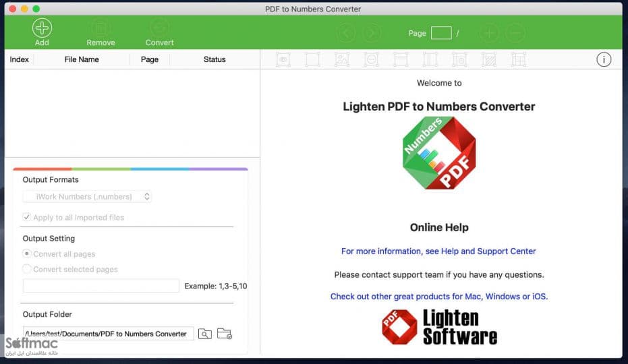The height and width of the screenshot is (364, 628).
Task: Select the remove area (minus) tool
Action: click(371, 60)
